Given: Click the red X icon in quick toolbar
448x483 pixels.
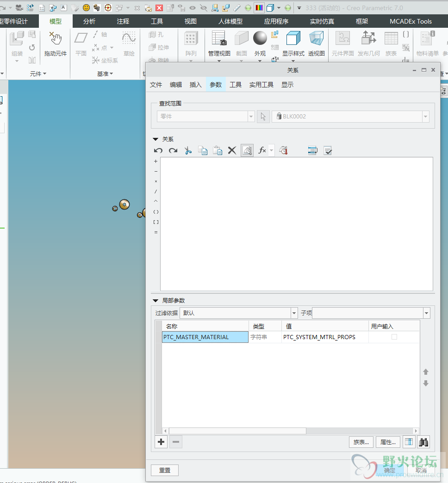Looking at the screenshot, I should click(159, 8).
